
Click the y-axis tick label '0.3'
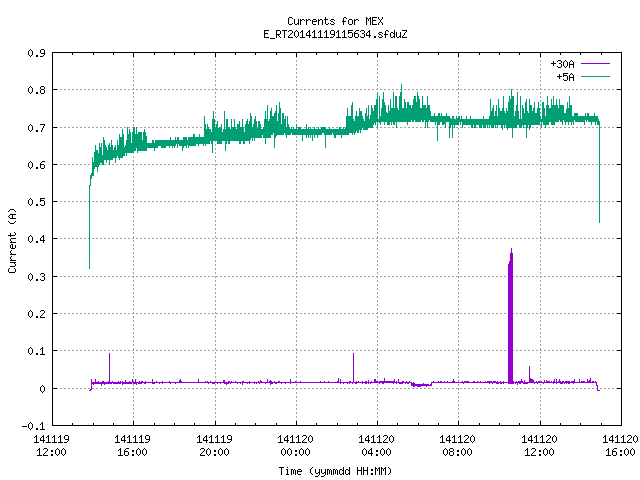point(36,277)
